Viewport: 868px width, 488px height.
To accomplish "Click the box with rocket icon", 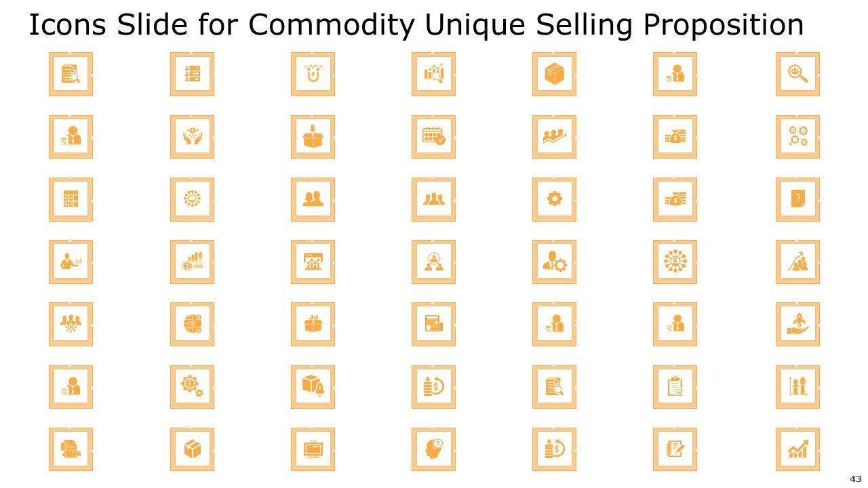I will pyautogui.click(x=313, y=387).
